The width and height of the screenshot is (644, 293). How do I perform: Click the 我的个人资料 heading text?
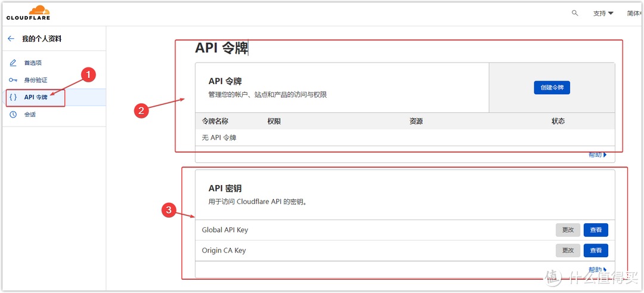pyautogui.click(x=42, y=39)
